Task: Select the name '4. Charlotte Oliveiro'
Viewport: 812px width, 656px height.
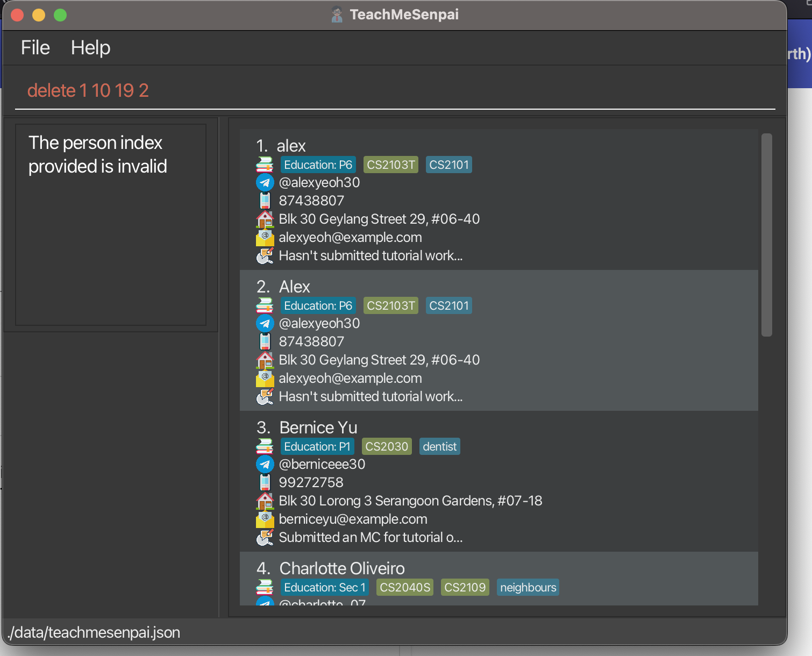Action: [330, 568]
